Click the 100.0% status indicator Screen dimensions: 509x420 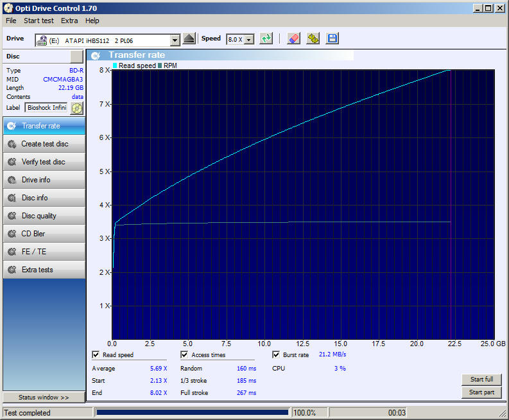point(304,413)
